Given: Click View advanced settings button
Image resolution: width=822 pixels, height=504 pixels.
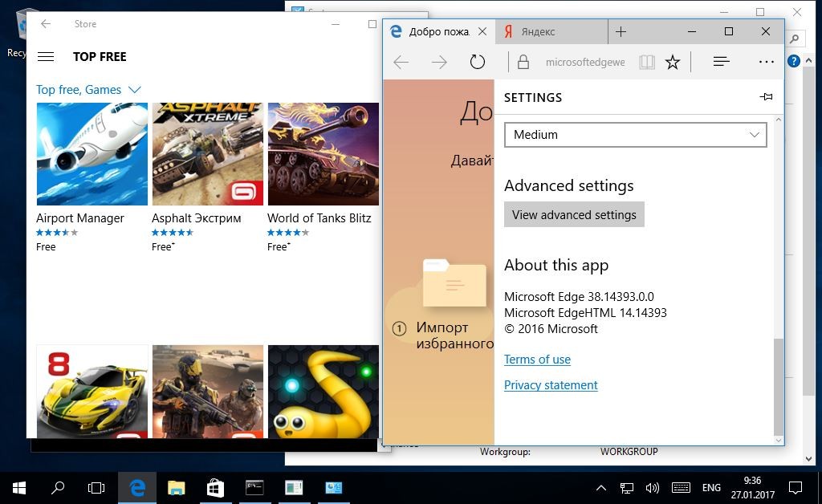Looking at the screenshot, I should coord(574,215).
